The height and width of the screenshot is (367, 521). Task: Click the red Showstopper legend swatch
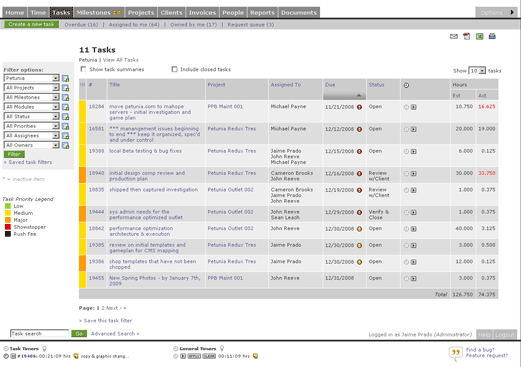[x=8, y=227]
